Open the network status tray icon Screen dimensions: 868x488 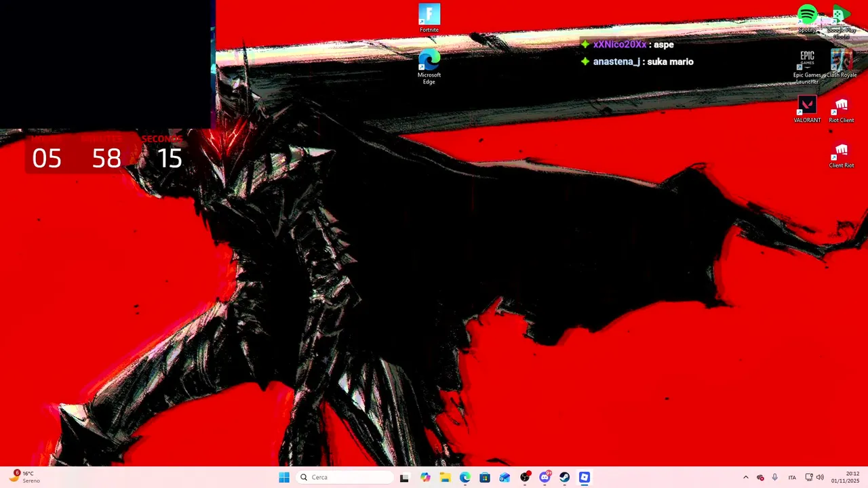[809, 478]
